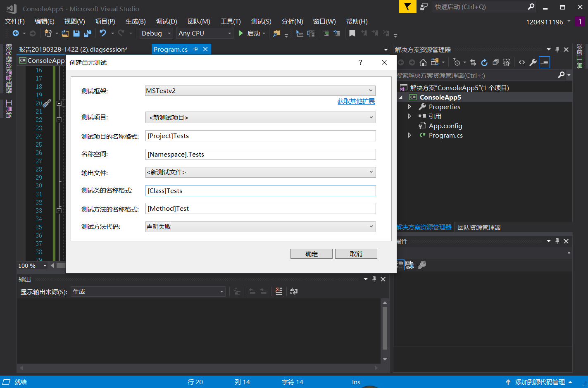588x388 pixels.
Task: Toggle pin on the Program.cs tab
Action: 195,49
